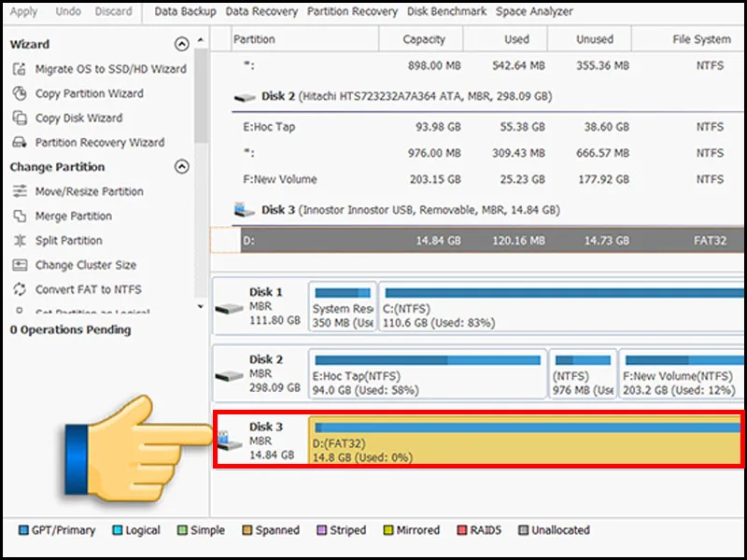
Task: Open Migrate OS to SSD/HD Wizard icon
Action: [x=20, y=69]
